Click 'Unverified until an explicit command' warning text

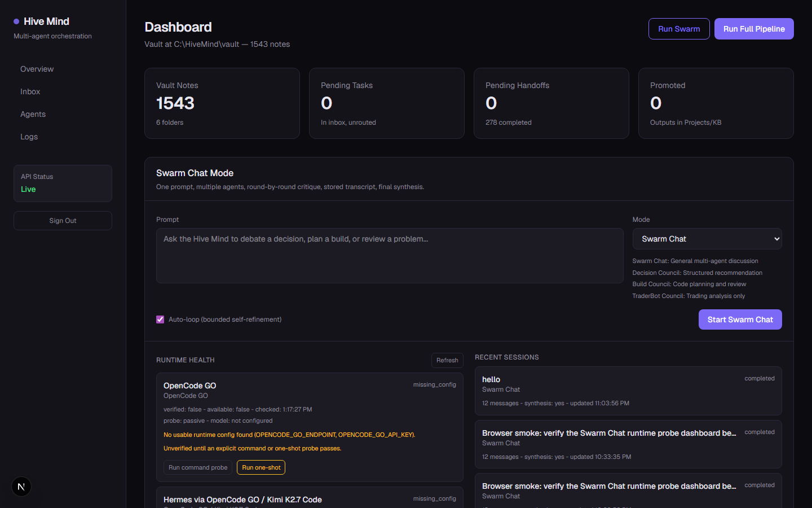click(253, 448)
